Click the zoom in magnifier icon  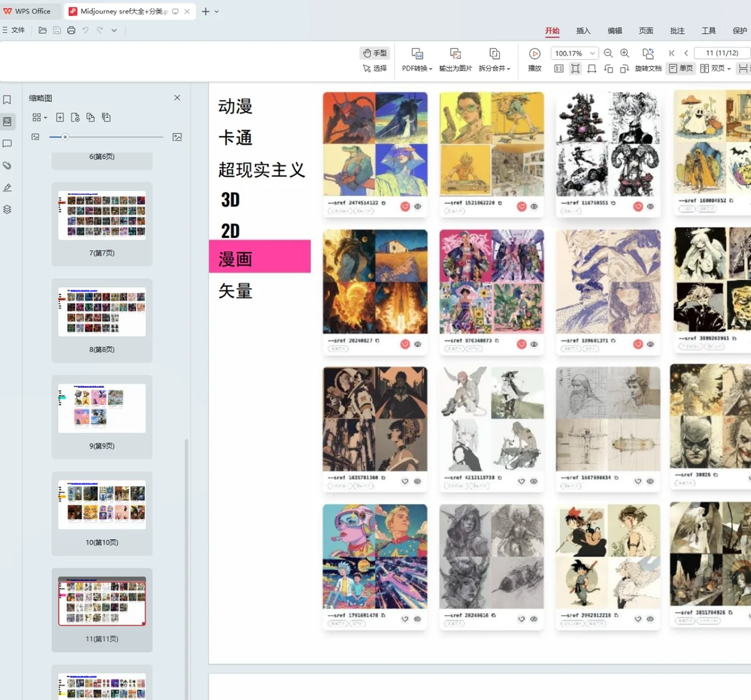coord(625,53)
